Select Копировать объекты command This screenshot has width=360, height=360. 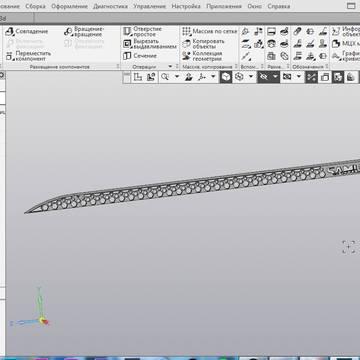click(x=204, y=44)
